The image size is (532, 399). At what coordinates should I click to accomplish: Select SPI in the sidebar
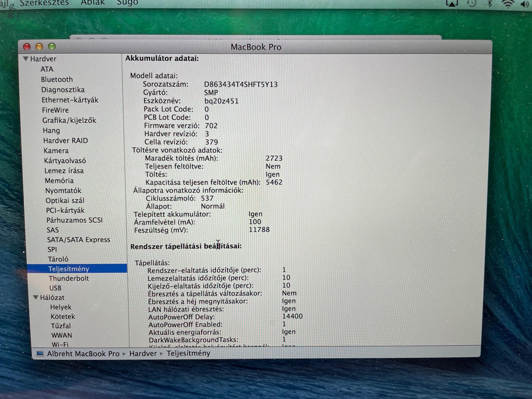(52, 249)
